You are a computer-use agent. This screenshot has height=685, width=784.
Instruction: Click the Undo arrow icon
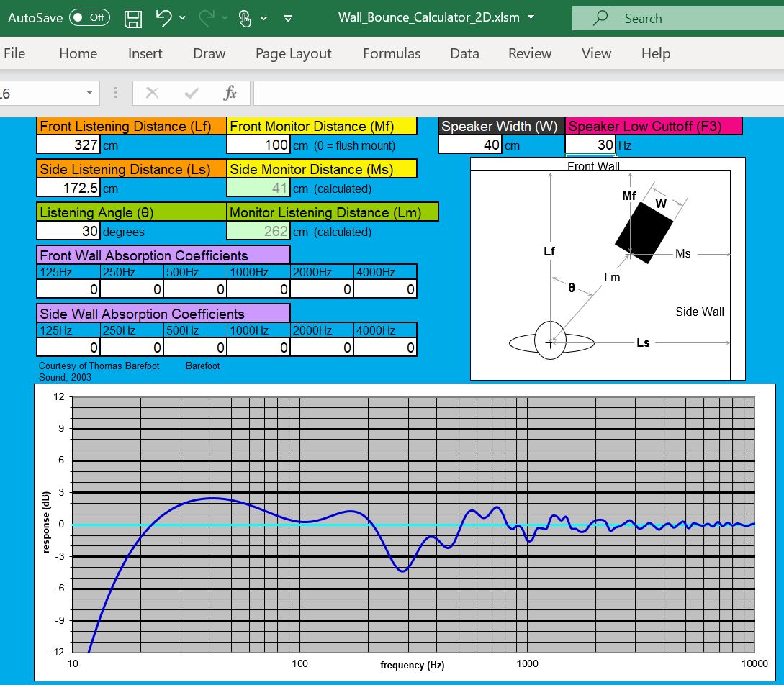(x=163, y=18)
